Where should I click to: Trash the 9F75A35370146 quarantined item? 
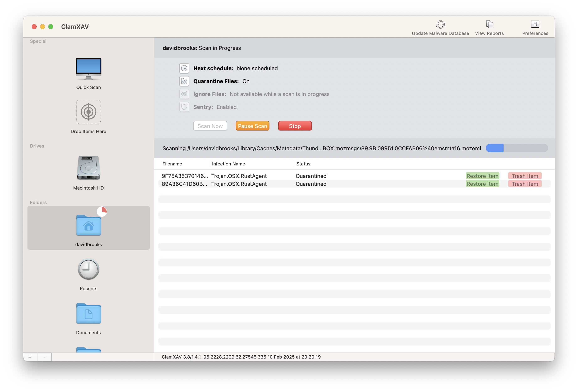click(x=525, y=176)
